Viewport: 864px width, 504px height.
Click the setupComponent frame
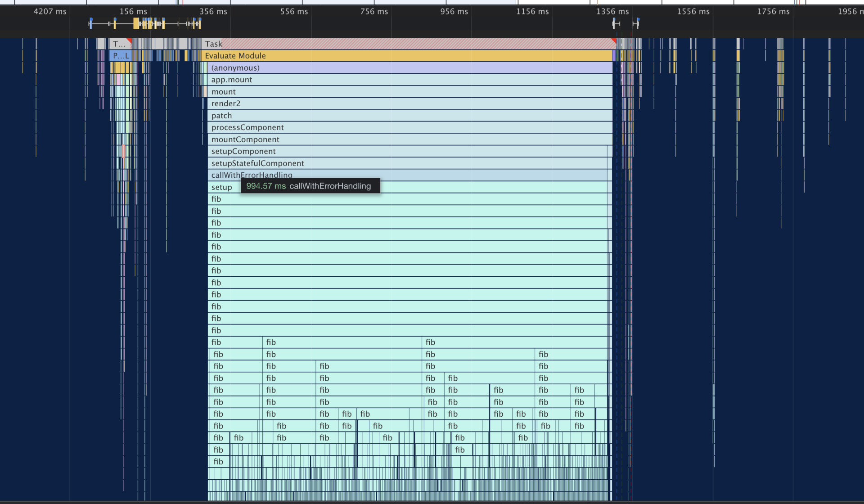[407, 151]
